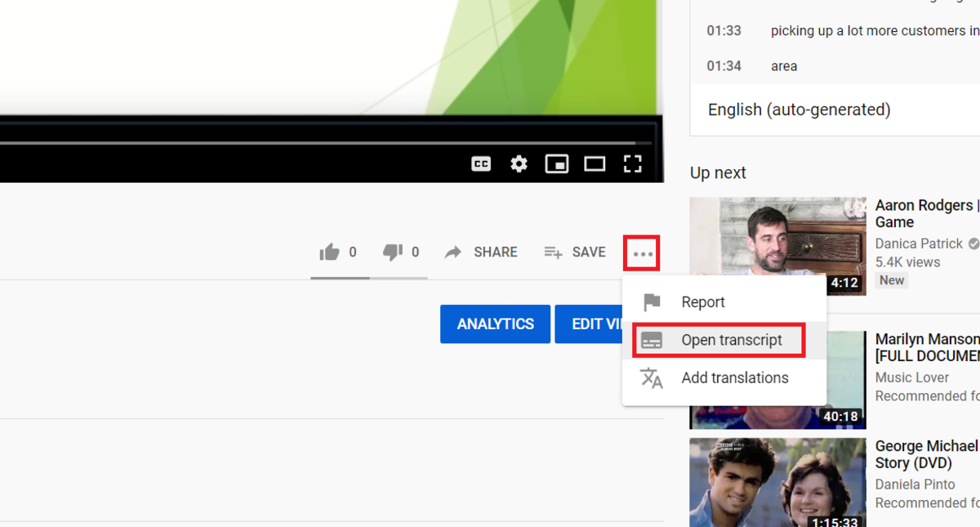Activate the miniplayer icon
The image size is (980, 527).
[x=556, y=164]
